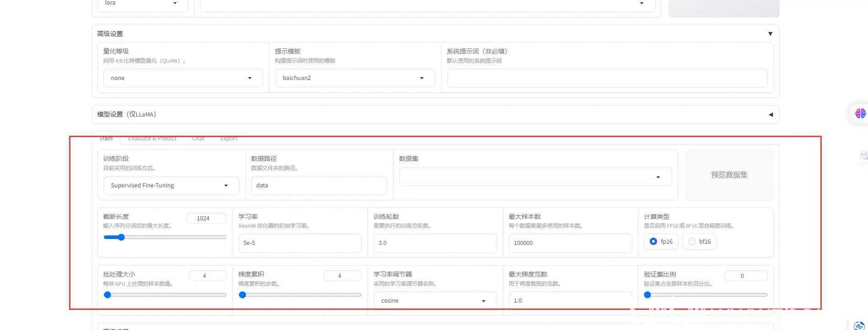The height and width of the screenshot is (330, 868).
Task: Click the small floating icon below the brain icon
Action: 863,155
